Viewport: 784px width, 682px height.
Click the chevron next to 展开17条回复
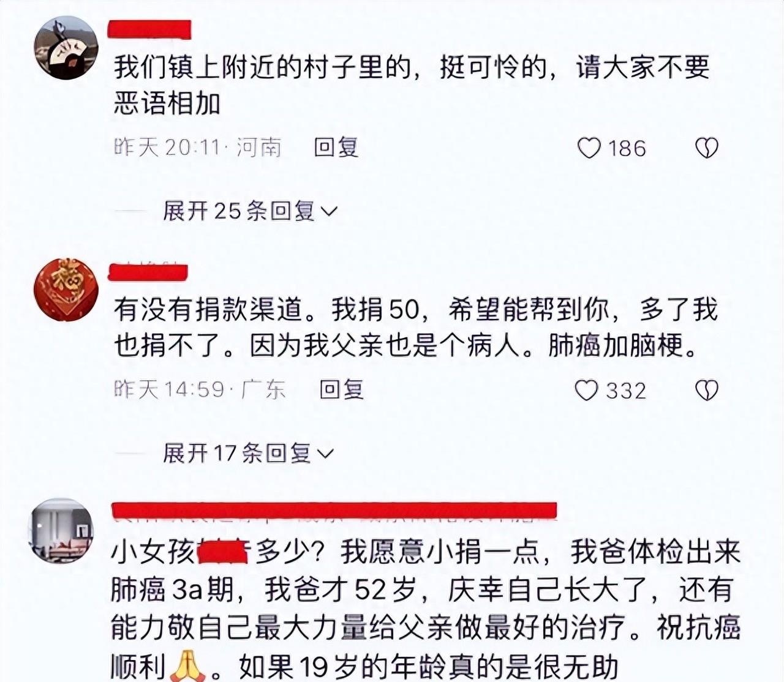pyautogui.click(x=325, y=454)
